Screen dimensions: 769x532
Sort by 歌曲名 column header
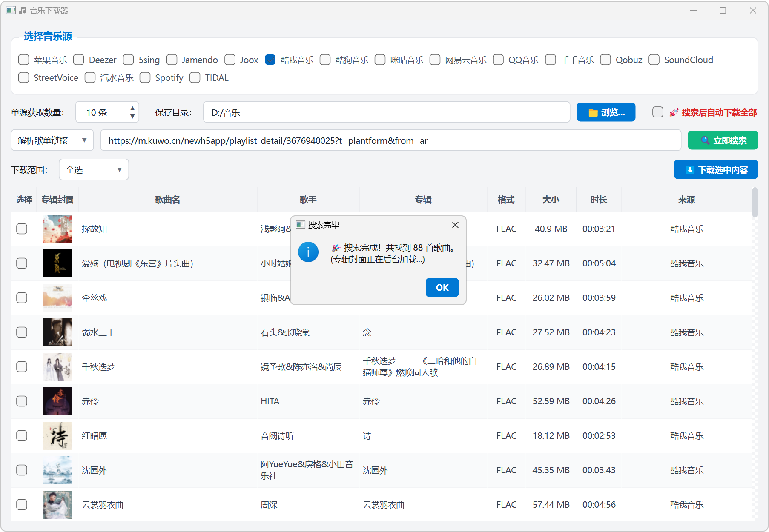click(168, 200)
